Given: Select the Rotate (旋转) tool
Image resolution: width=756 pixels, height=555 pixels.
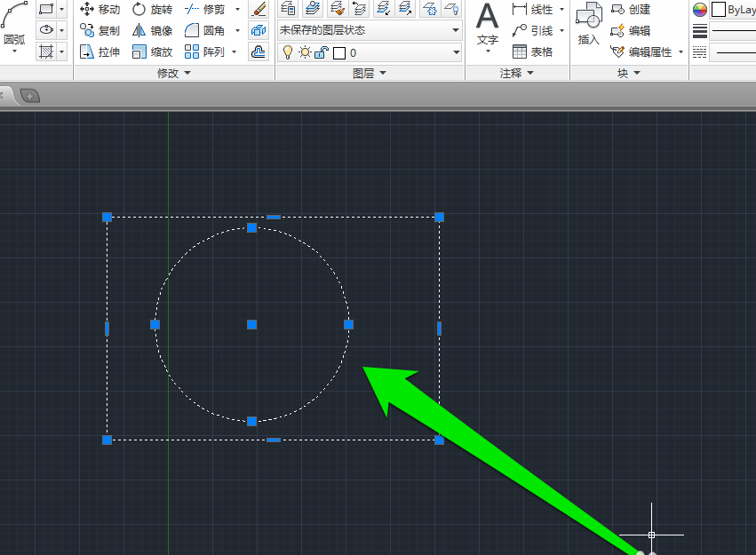Looking at the screenshot, I should tap(152, 10).
